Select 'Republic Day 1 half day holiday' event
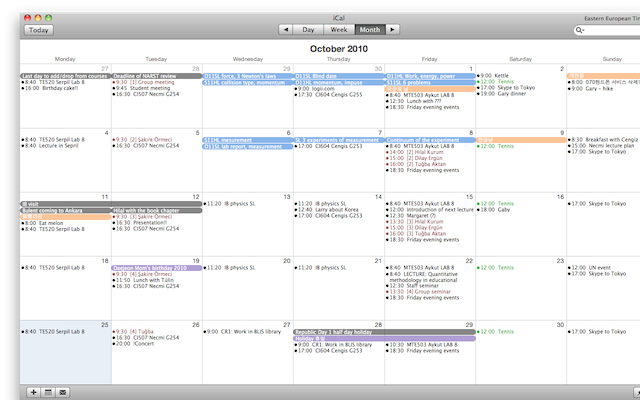Viewport: 640px width, 400px height. click(384, 332)
